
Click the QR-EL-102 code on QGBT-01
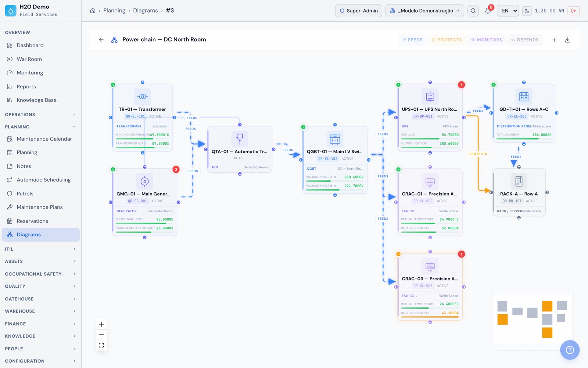click(x=328, y=159)
